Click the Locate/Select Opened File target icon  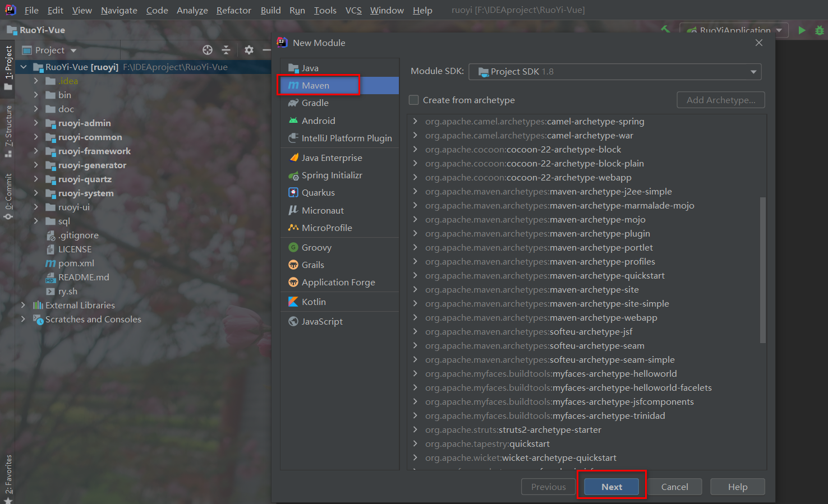208,50
